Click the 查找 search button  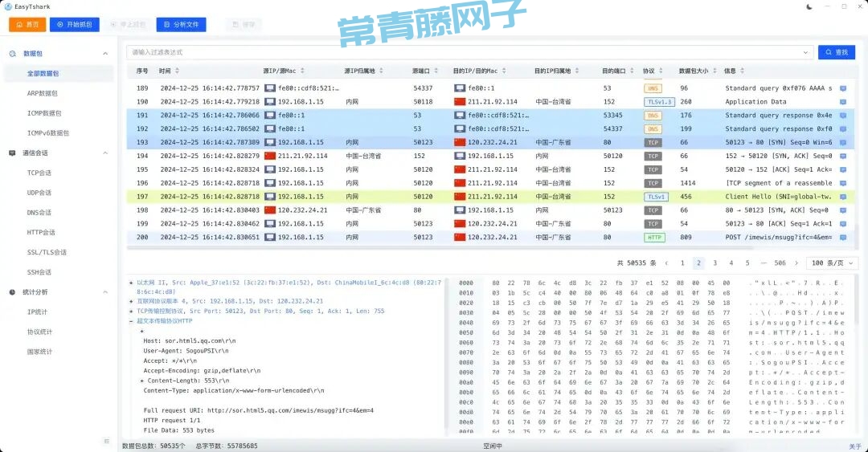(x=837, y=52)
